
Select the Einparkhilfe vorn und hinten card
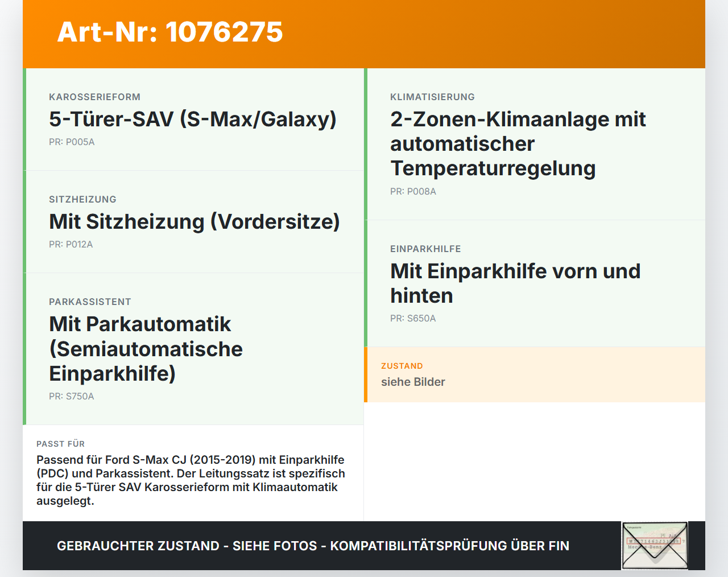click(x=535, y=283)
